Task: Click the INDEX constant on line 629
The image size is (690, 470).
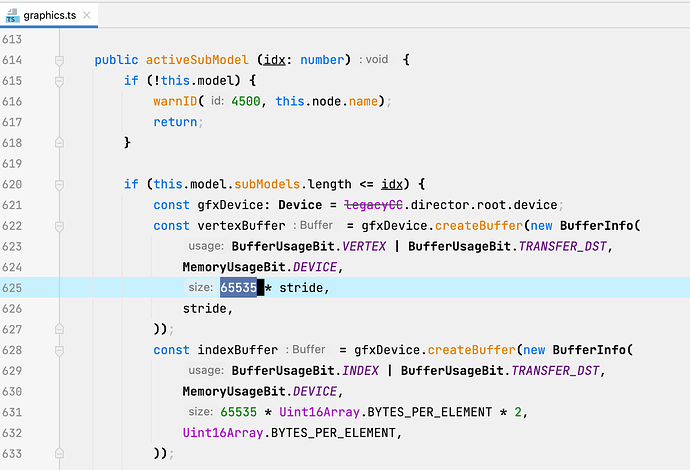Action: (360, 371)
